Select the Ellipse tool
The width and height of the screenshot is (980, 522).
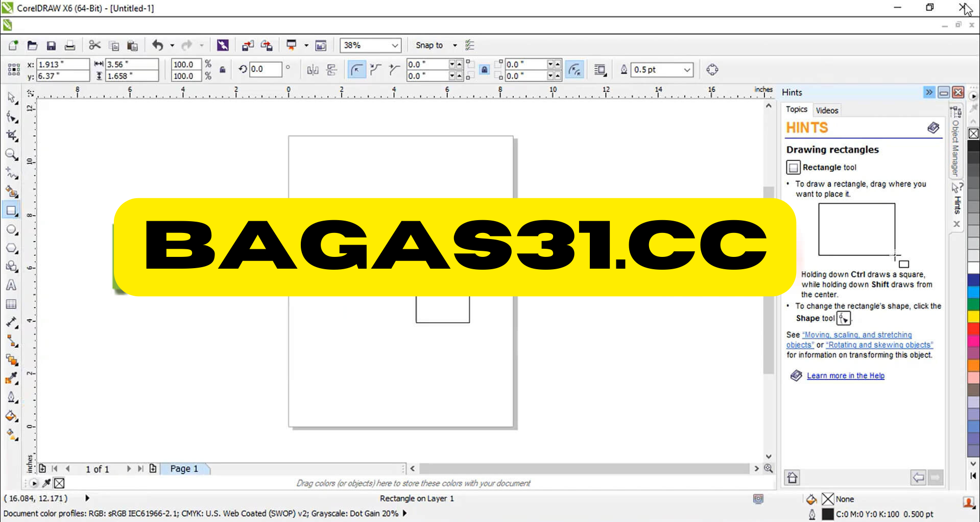[11, 229]
